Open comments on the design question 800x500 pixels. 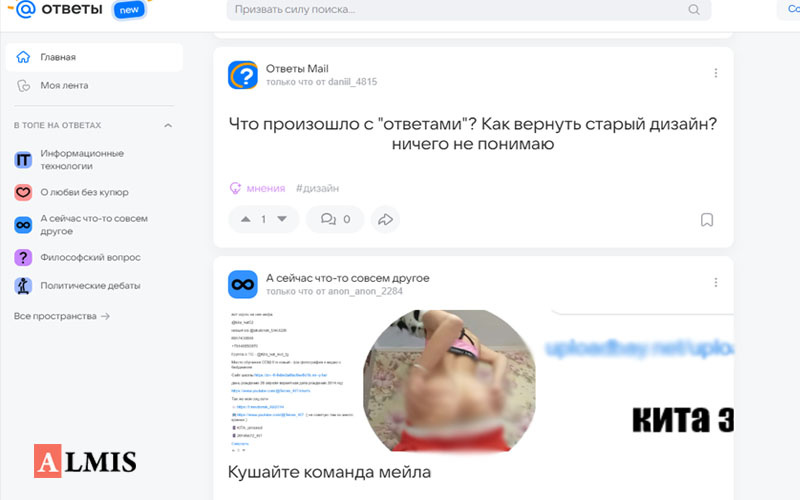[x=335, y=219]
